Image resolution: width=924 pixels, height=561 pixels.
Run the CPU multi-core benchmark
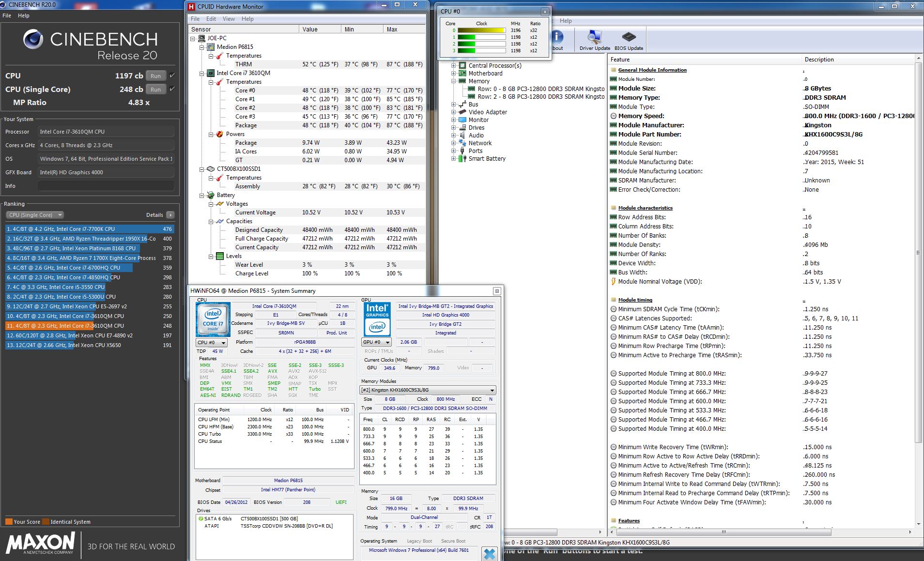coord(155,76)
